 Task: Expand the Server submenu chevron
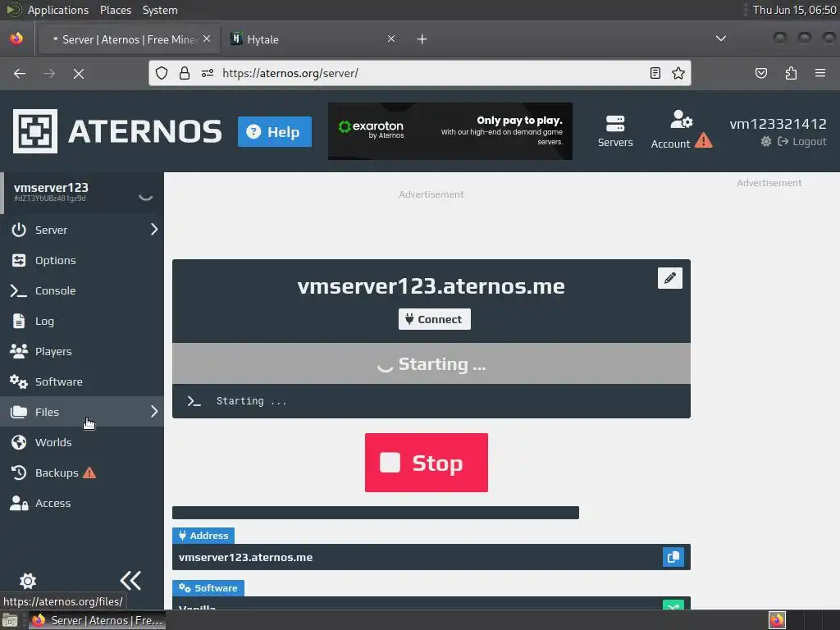[x=154, y=230]
